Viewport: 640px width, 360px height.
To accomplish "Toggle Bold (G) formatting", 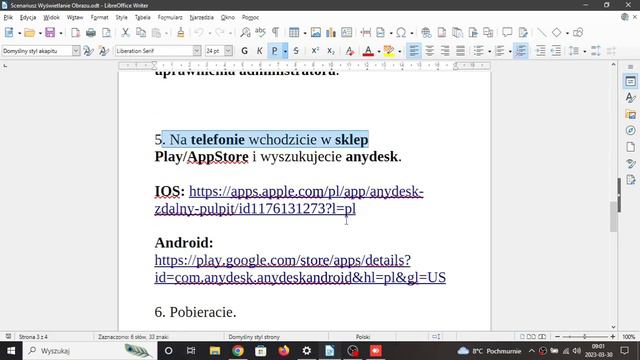I will pos(244,51).
